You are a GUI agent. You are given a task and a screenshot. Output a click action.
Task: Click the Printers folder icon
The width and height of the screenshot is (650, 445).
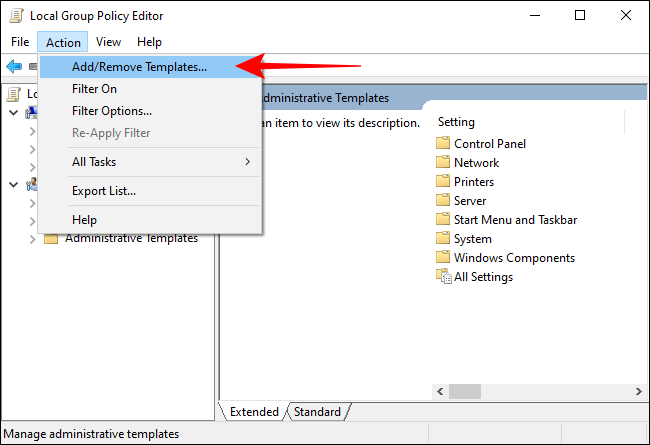(x=443, y=181)
